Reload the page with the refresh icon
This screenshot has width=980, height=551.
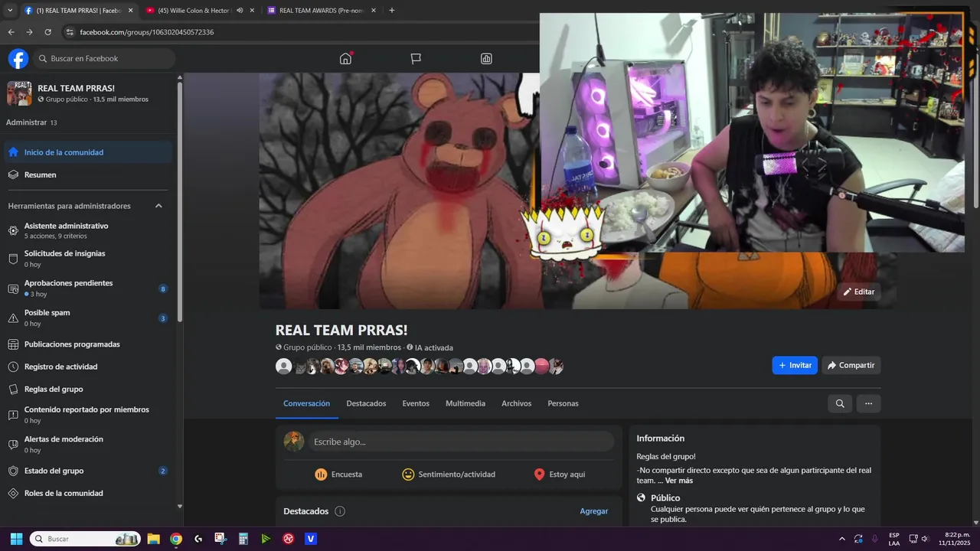[x=47, y=32]
